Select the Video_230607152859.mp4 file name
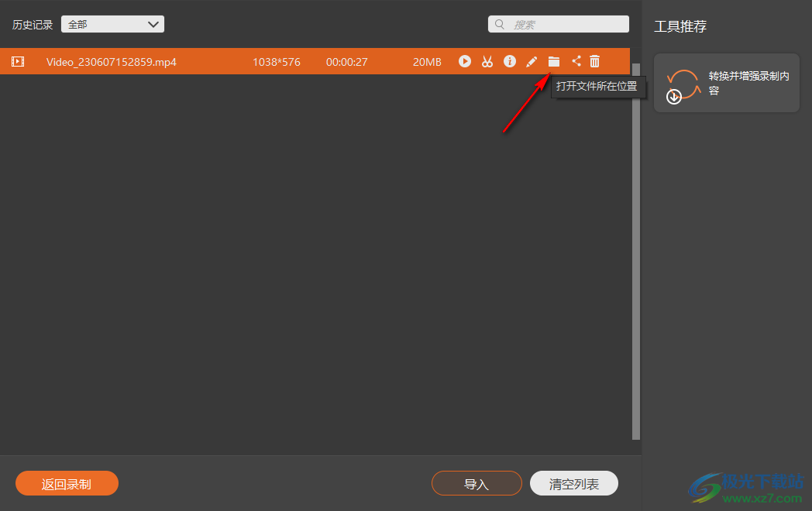The height and width of the screenshot is (511, 812). click(x=112, y=62)
